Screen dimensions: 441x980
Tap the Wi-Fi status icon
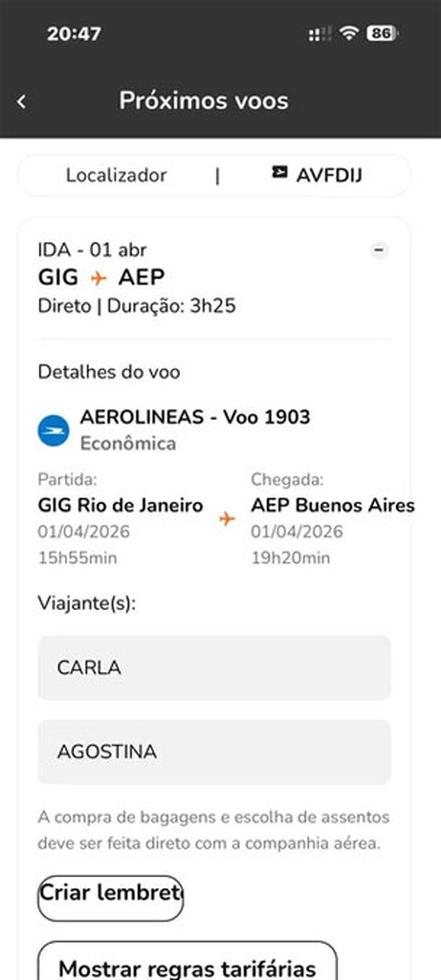[x=349, y=33]
